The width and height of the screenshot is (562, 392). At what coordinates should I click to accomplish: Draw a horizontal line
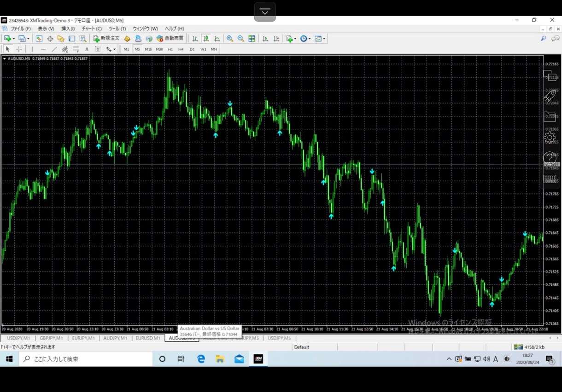point(43,49)
